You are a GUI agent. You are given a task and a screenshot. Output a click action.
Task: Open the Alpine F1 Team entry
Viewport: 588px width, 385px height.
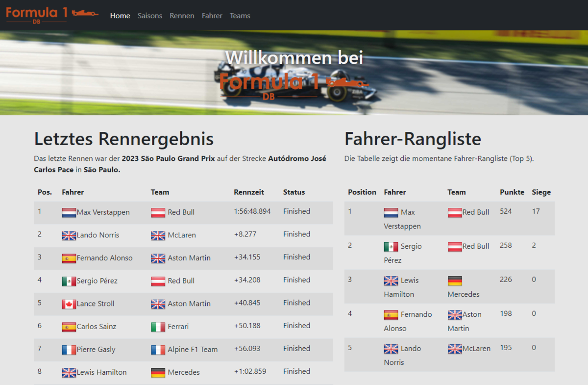193,349
